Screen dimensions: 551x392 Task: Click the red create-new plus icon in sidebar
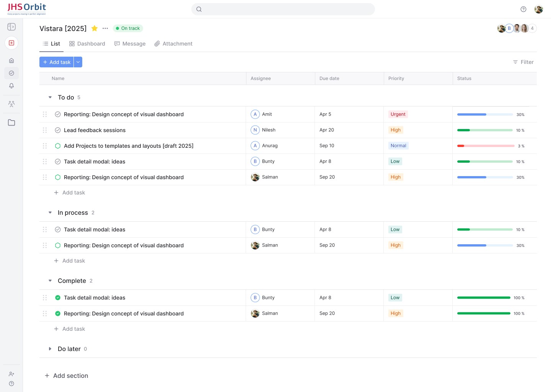pyautogui.click(x=11, y=43)
